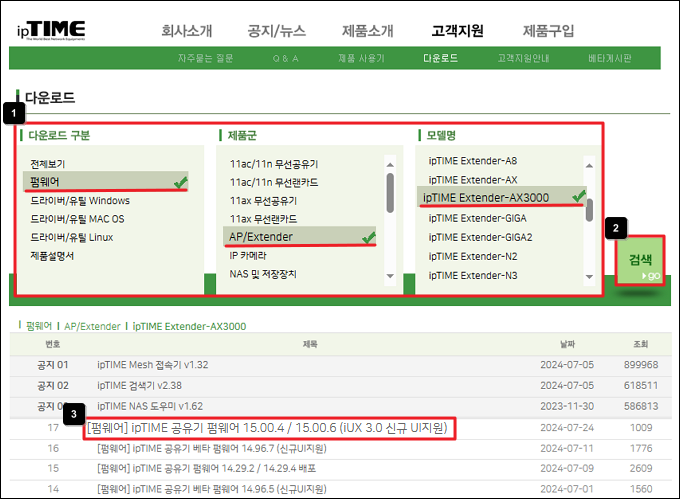This screenshot has height=499, width=680.
Task: Go to Q & A submenu
Action: (285, 58)
